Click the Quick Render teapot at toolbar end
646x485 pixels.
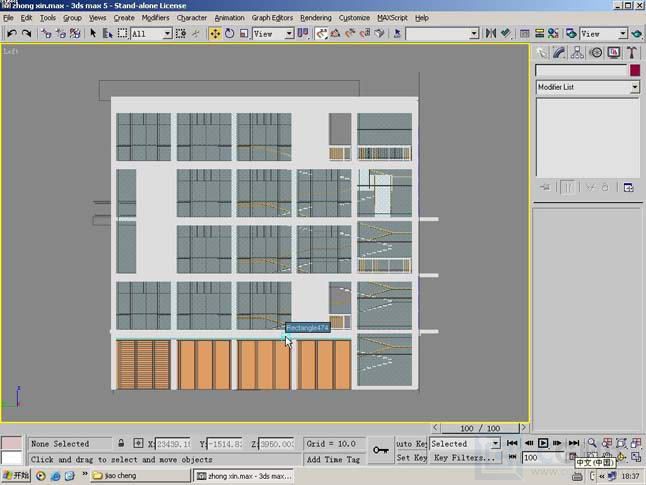[637, 33]
